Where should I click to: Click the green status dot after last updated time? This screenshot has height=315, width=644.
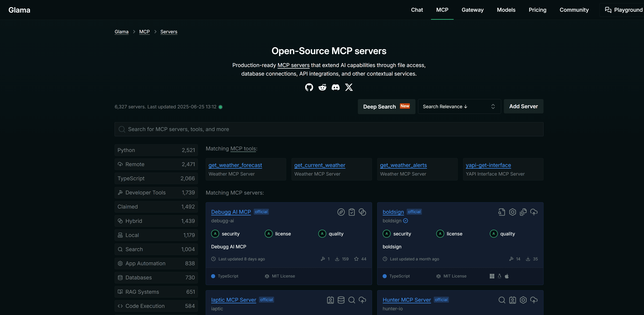click(220, 107)
